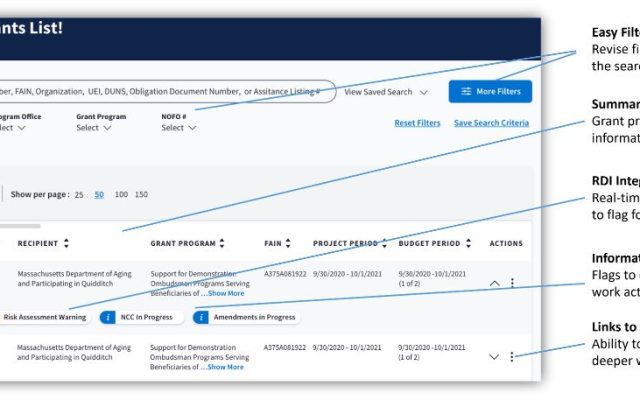640x400 pixels.
Task: Open first row's three-dot actions menu
Action: pos(513,283)
